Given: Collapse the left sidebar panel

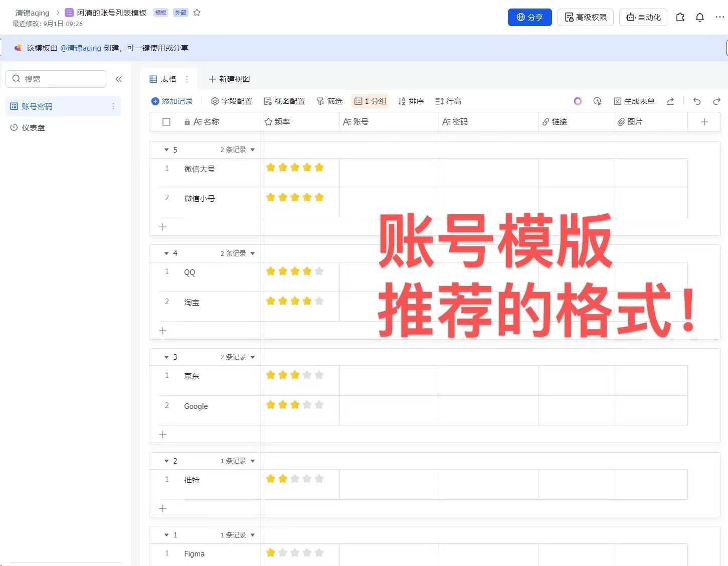Looking at the screenshot, I should click(119, 79).
